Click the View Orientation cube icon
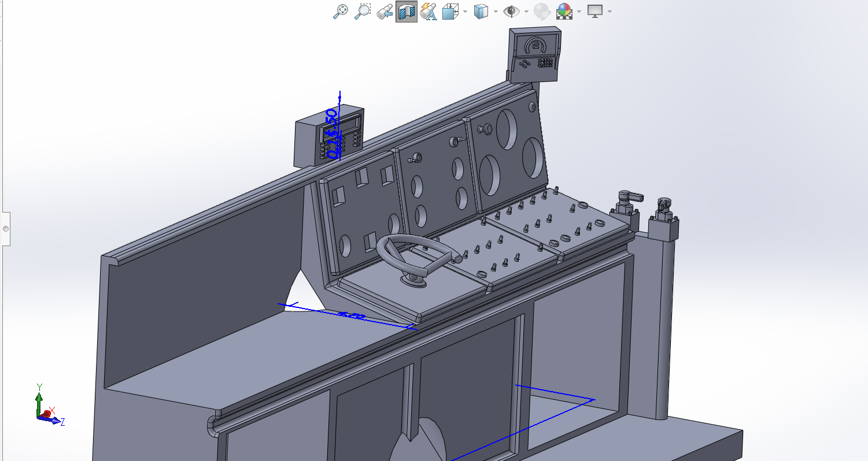Screen dimensions: 868x461 450,11
